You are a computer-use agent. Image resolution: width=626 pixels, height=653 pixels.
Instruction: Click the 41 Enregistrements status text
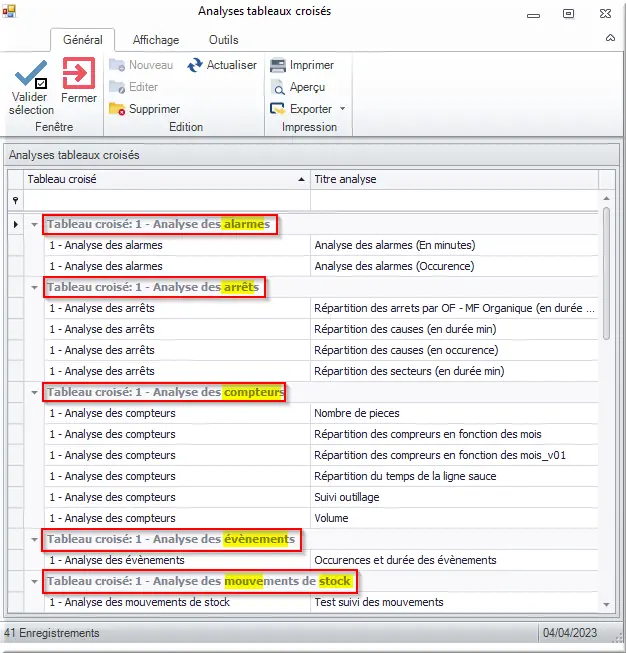tap(52, 633)
